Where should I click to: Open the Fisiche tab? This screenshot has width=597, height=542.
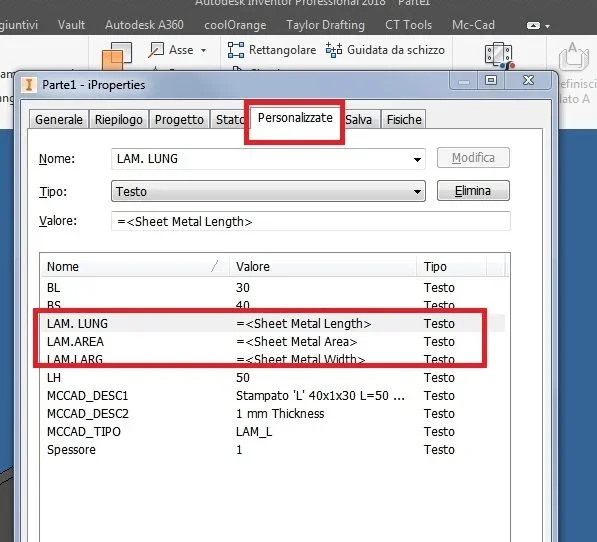(x=404, y=120)
